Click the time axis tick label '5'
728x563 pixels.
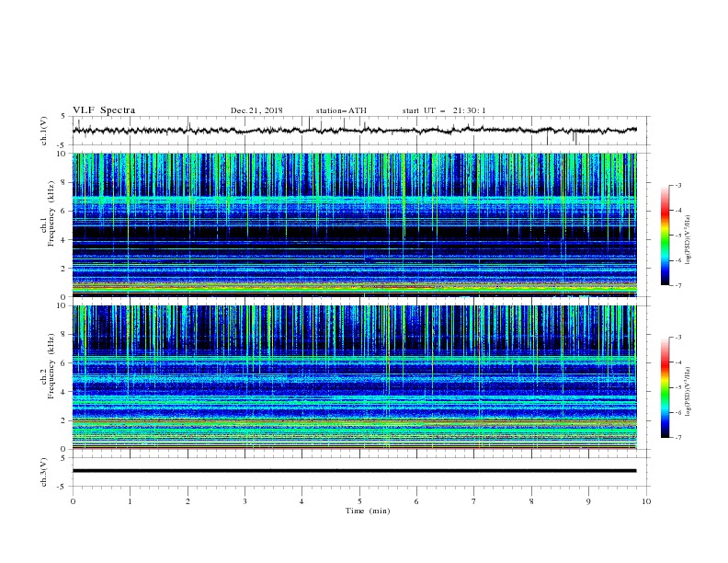[x=359, y=501]
